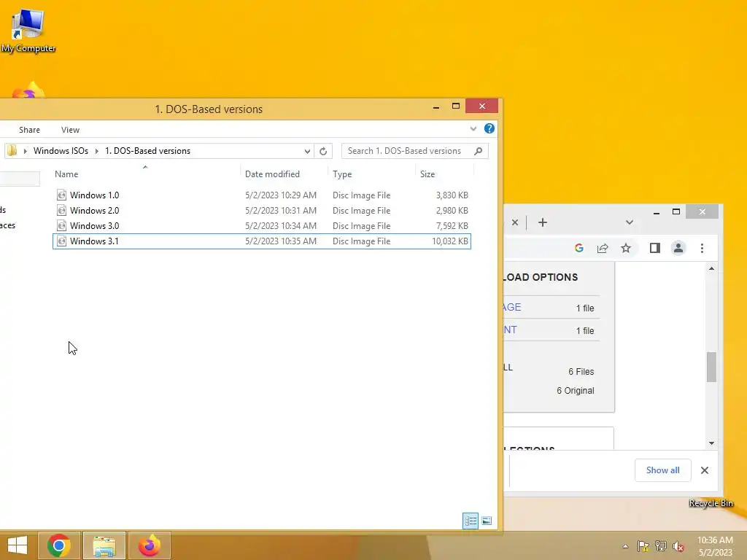Refresh the DOS-Based versions folder

[x=323, y=151]
